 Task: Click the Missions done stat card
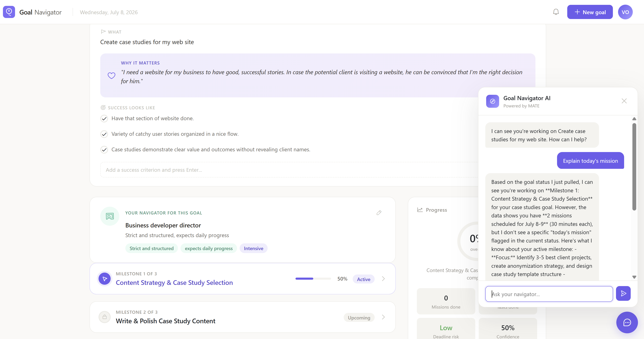[x=446, y=301]
